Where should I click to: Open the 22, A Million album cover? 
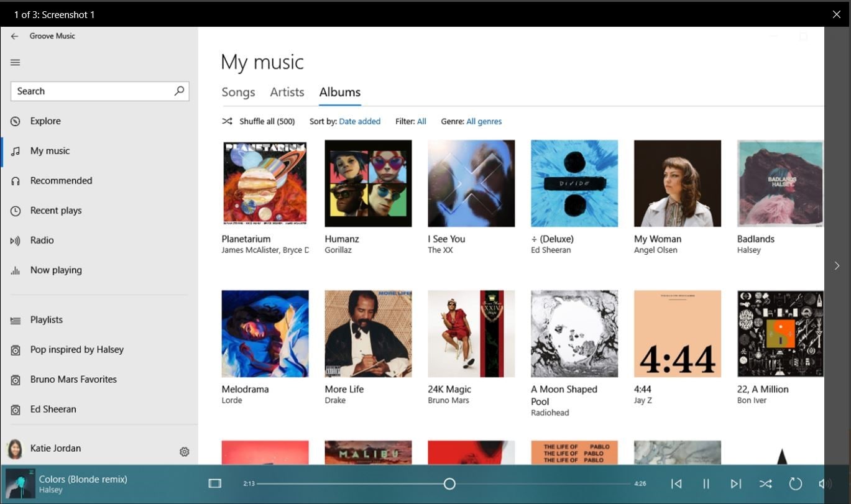pos(780,334)
